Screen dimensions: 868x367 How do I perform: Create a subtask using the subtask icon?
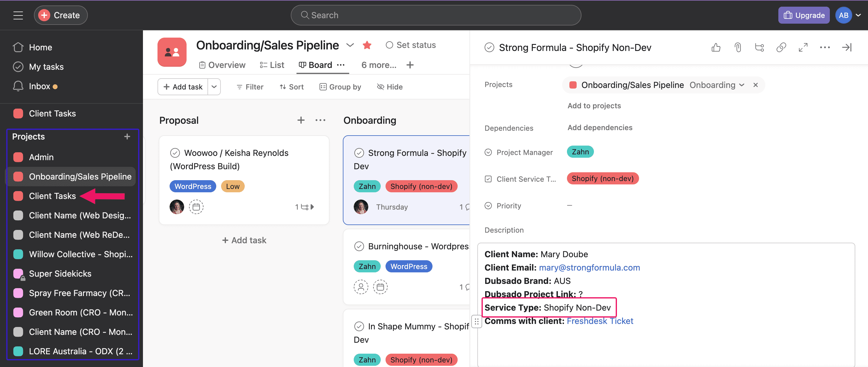point(759,47)
